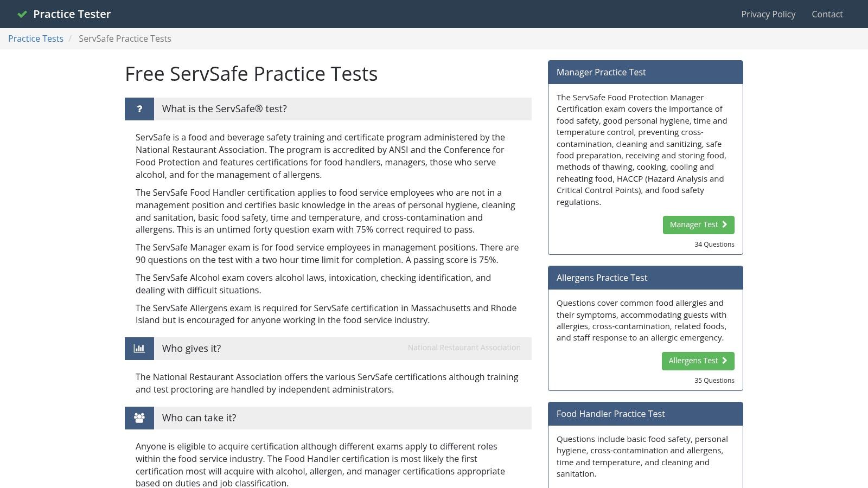Screen dimensions: 868x488
Task: Navigate to Practice Tests breadcrumb link
Action: 35,38
